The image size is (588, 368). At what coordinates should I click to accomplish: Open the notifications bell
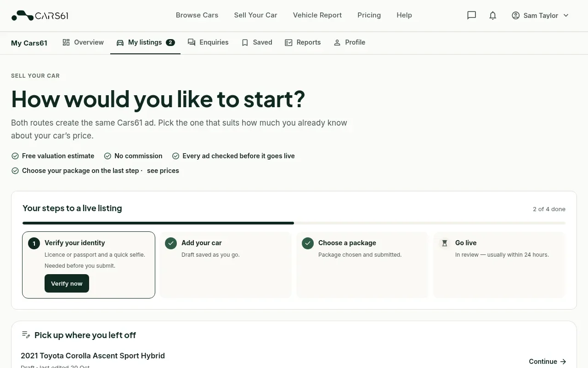click(493, 15)
